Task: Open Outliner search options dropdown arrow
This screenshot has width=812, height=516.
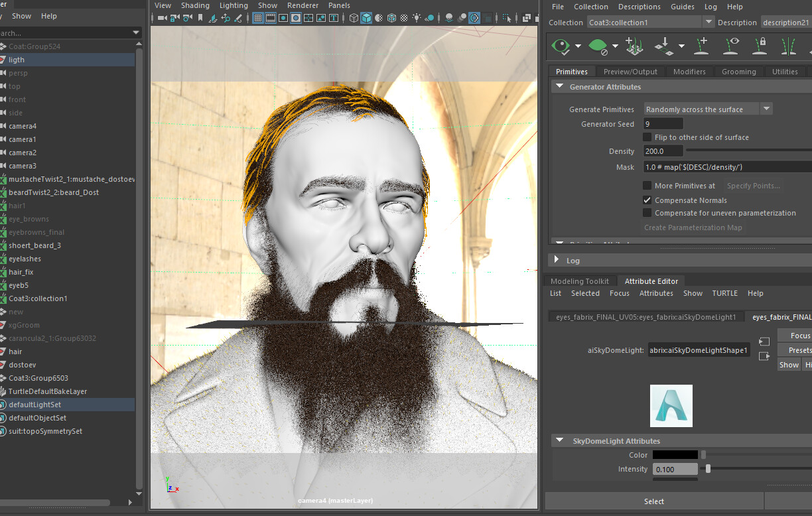Action: click(136, 32)
